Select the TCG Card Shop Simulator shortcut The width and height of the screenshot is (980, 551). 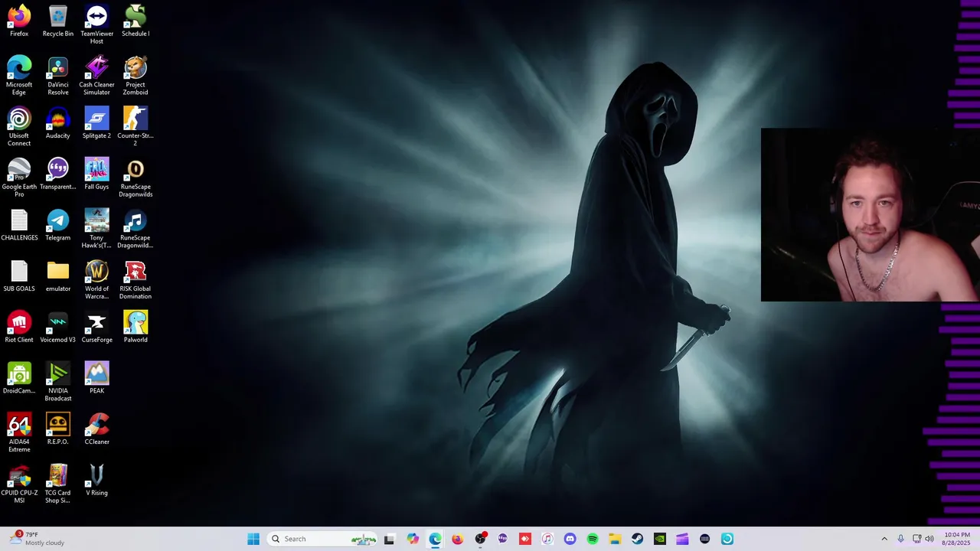58,484
